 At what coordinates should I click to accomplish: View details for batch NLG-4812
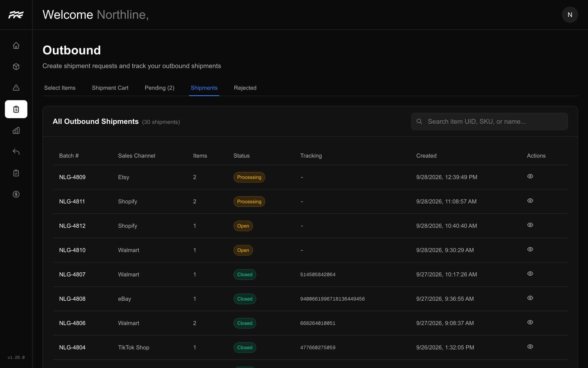(530, 225)
